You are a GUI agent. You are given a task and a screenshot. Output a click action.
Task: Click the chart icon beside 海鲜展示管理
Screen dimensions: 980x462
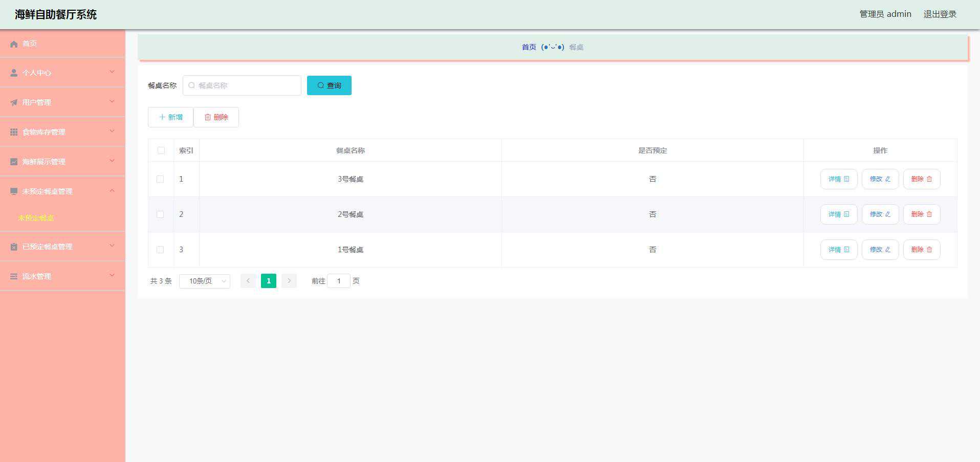(x=14, y=162)
